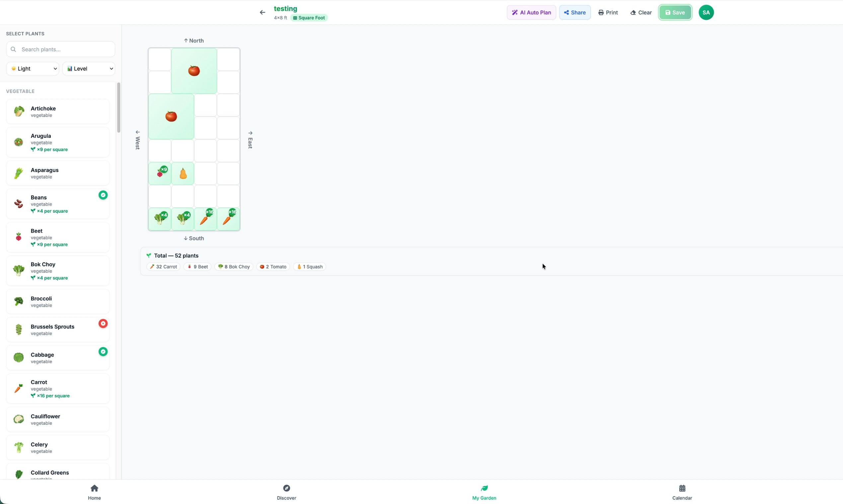This screenshot has width=843, height=504.
Task: Select Broccoli from the vegetable list
Action: (57, 301)
